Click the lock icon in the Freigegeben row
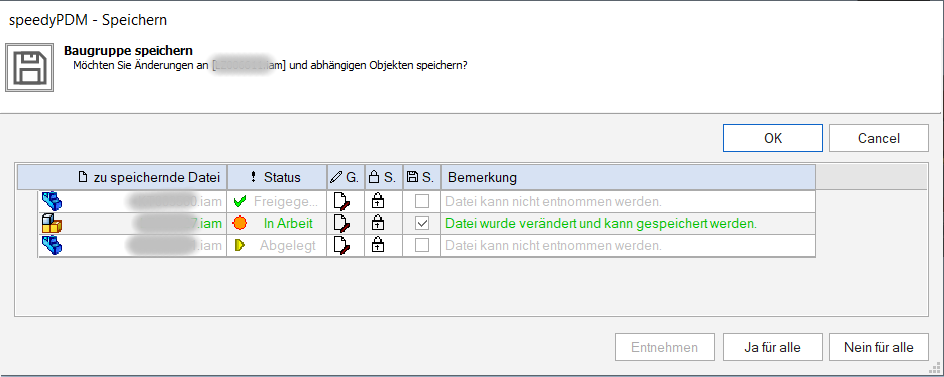The height and width of the screenshot is (377, 944). tap(378, 201)
